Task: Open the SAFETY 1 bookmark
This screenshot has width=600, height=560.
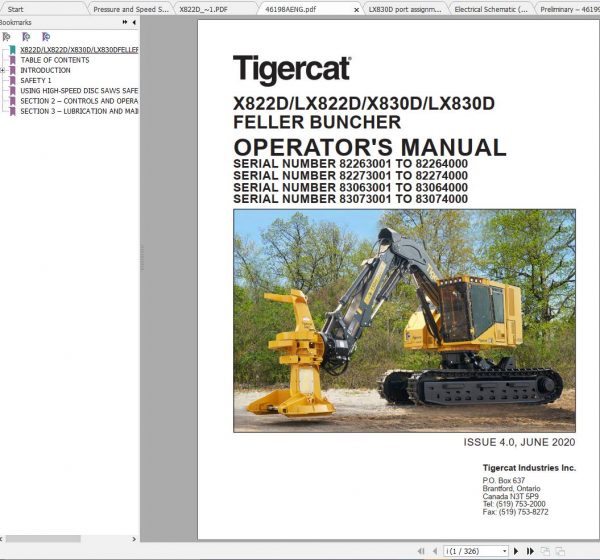Action: click(36, 80)
